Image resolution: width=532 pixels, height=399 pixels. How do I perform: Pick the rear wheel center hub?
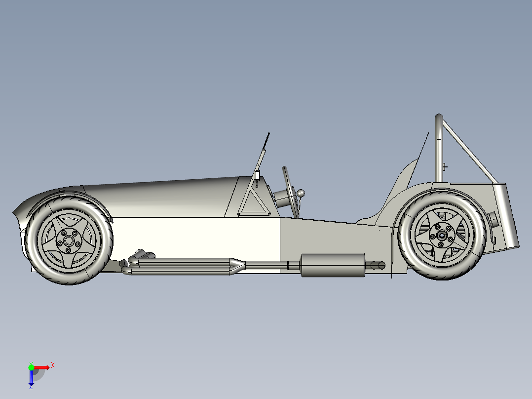(442, 235)
